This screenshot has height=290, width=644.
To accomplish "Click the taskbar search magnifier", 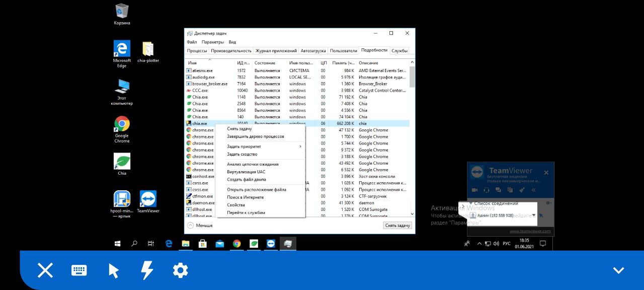I will (134, 244).
